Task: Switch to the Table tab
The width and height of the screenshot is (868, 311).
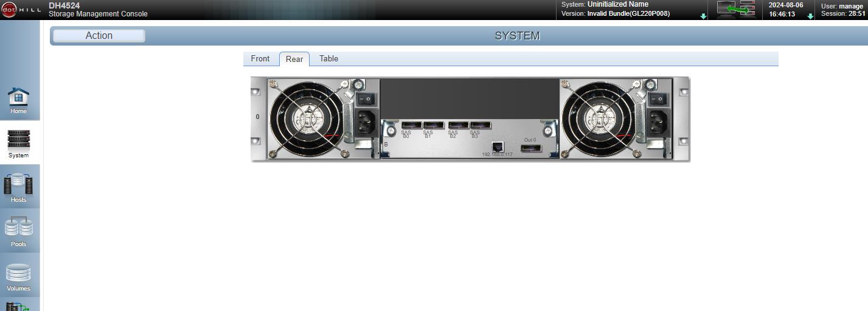Action: [x=328, y=59]
